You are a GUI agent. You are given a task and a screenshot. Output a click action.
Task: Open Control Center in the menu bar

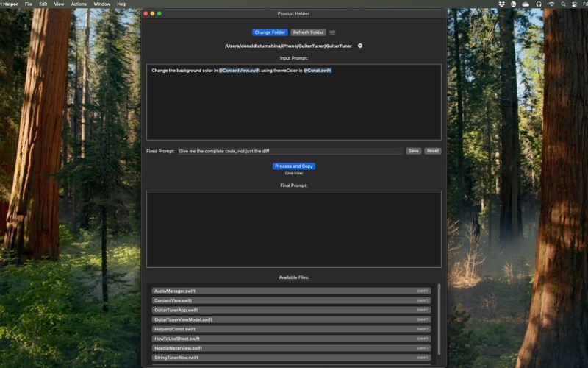click(x=574, y=4)
